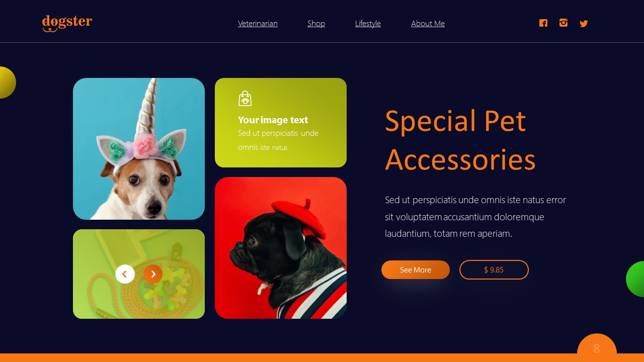Click the See More button

pos(416,270)
